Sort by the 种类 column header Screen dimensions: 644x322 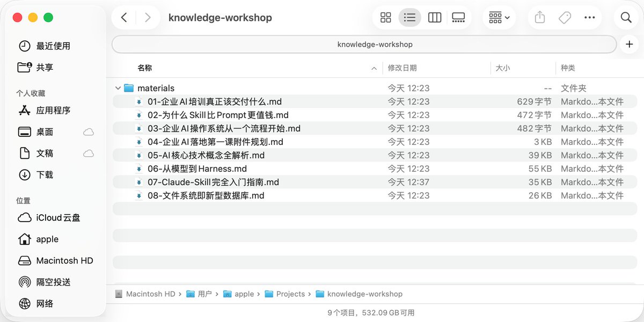click(568, 68)
